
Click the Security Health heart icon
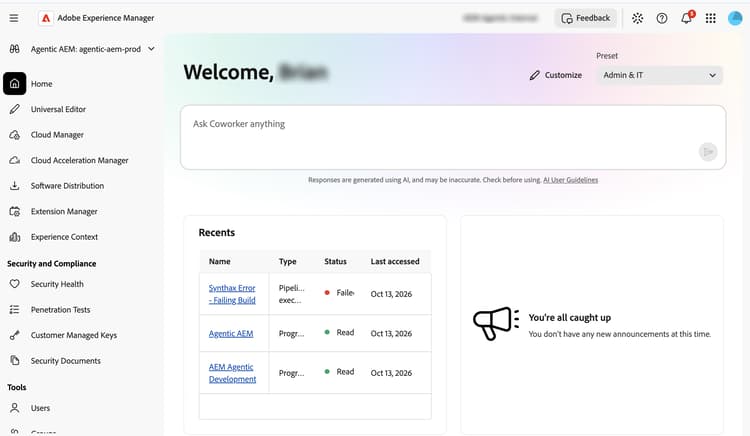tap(15, 284)
